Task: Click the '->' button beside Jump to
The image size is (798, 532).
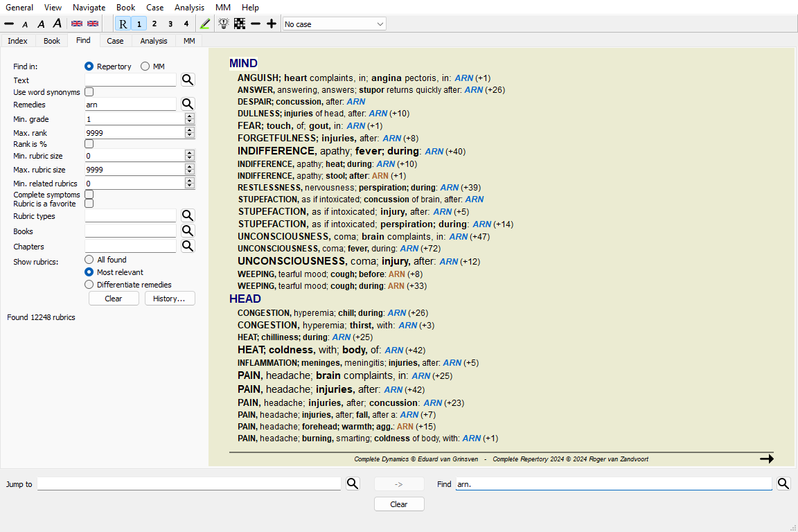Action: [x=399, y=484]
